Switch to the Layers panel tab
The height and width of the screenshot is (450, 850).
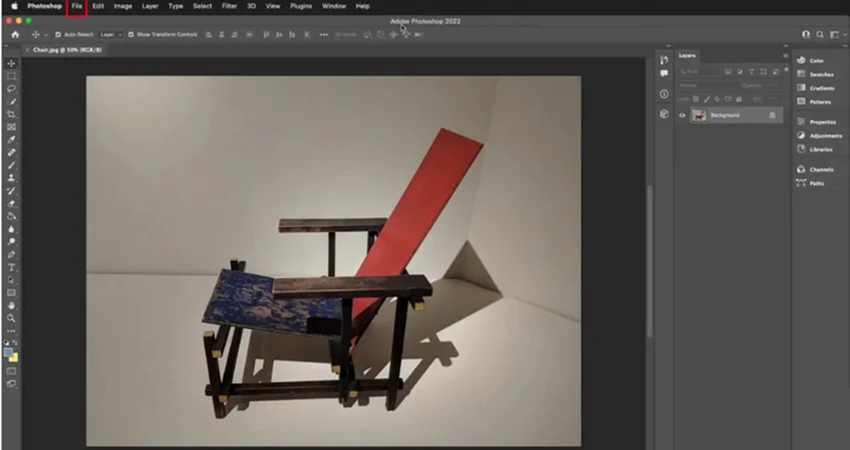point(687,56)
